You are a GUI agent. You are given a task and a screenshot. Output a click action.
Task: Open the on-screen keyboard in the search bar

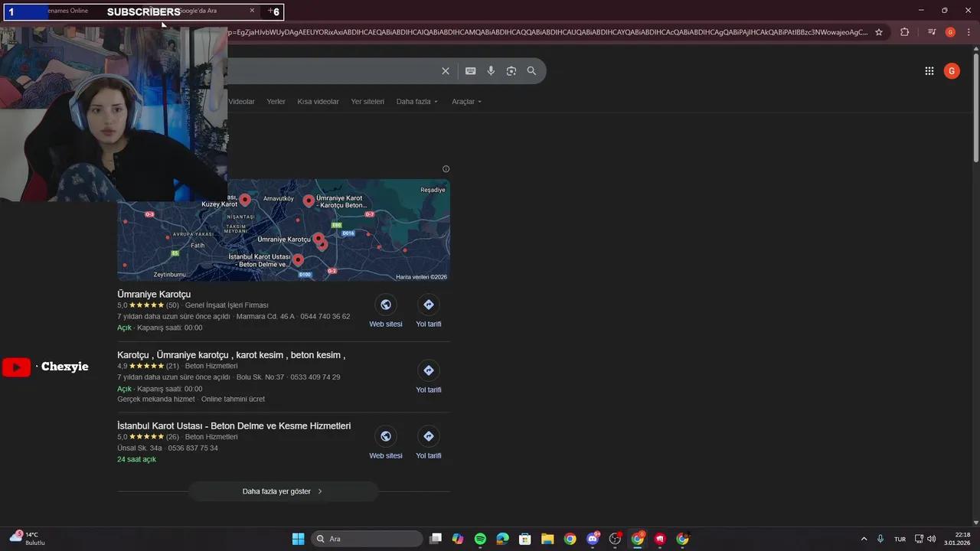(x=470, y=70)
